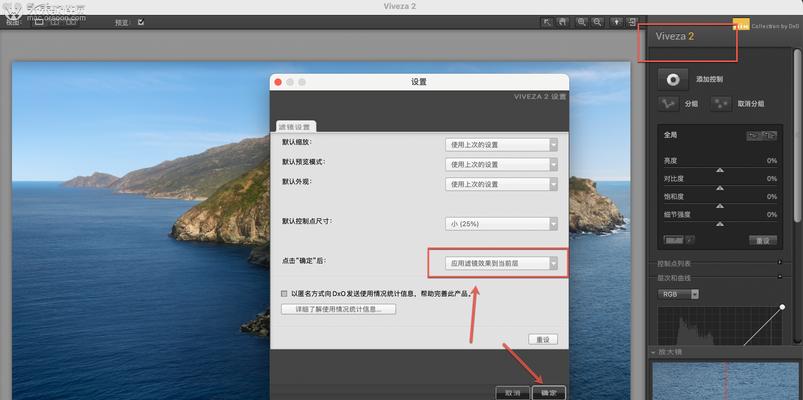Click 详细了解使用情况统计信息 button
Screen dimensions: 803x400
click(x=339, y=309)
